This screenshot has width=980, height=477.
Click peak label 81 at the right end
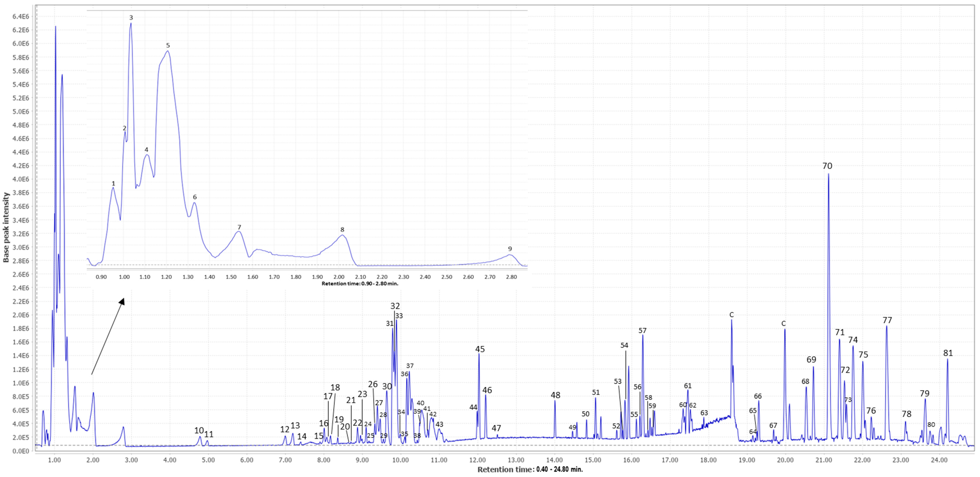(x=948, y=353)
